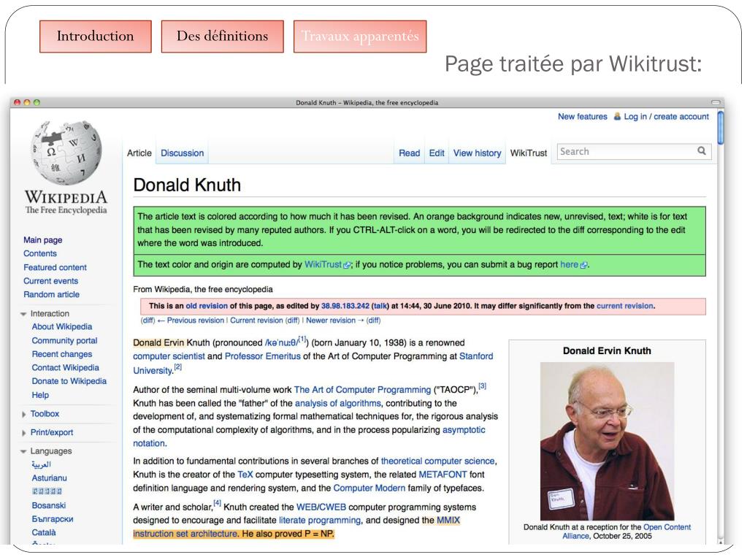Open Featured content link
Viewport: 747px width, 560px height.
(x=55, y=267)
